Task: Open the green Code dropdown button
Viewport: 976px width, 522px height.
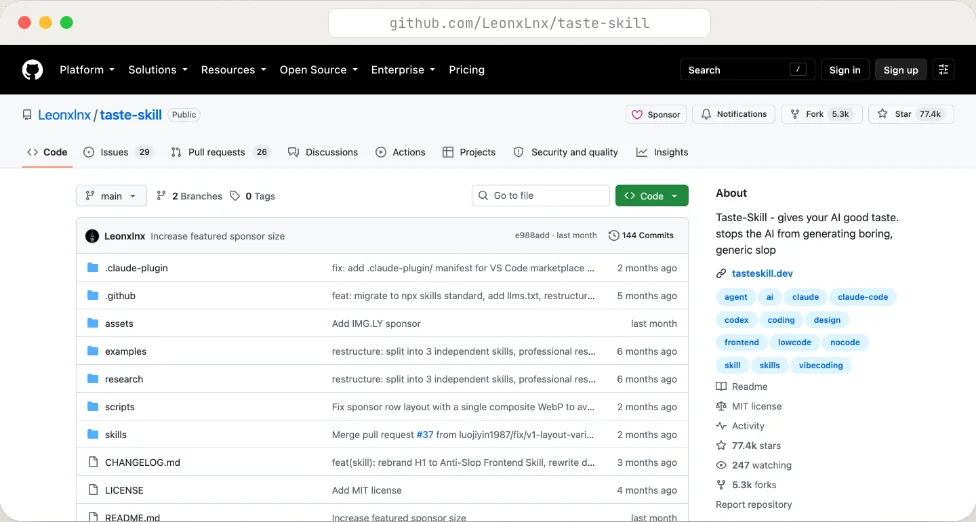Action: (652, 195)
